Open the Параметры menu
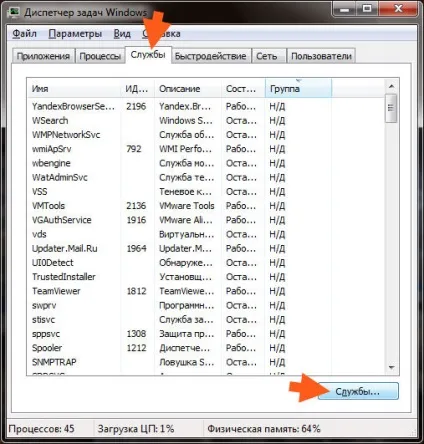The image size is (424, 444). pos(75,34)
